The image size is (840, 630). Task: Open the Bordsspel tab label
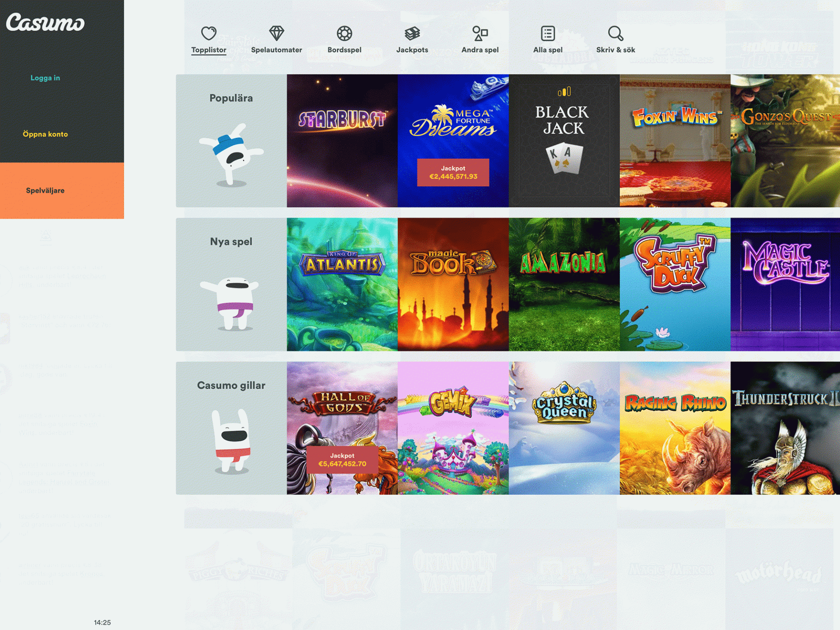point(344,50)
